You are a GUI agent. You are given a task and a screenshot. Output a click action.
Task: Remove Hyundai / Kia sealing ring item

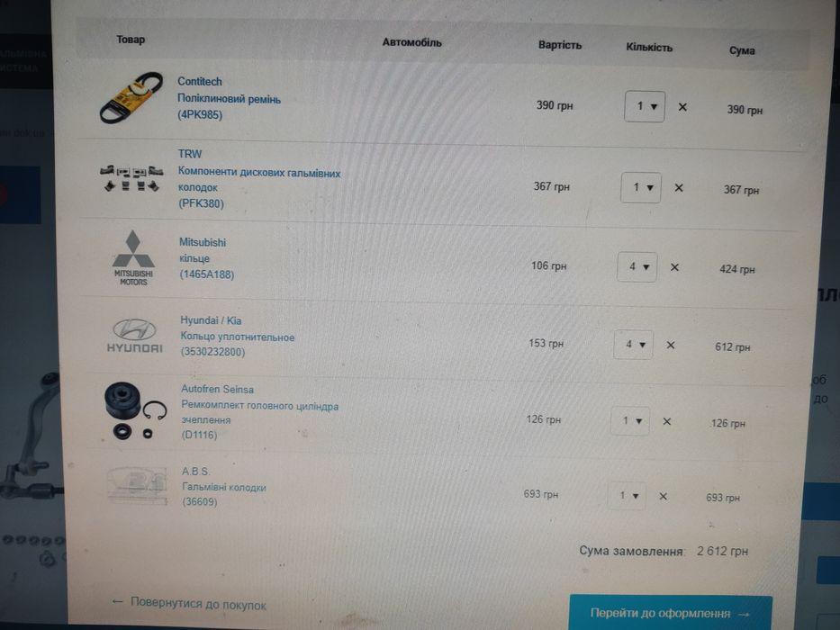pos(670,345)
